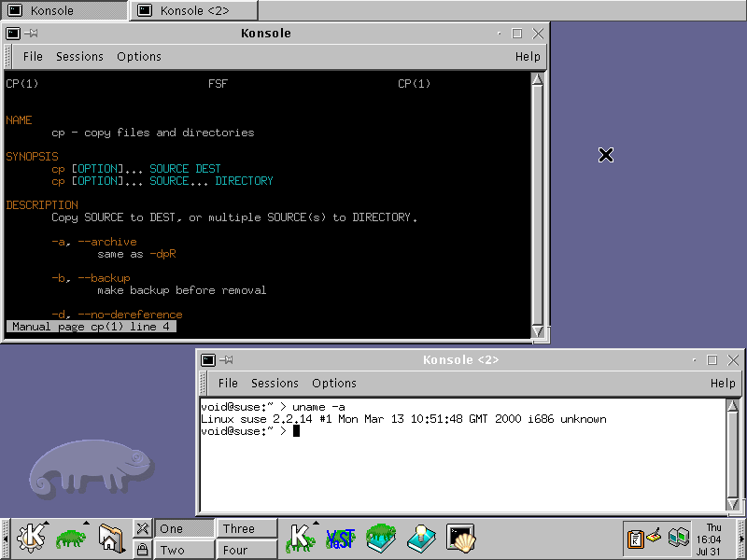Click the '--backup' option text
Viewport: 747px width, 560px height.
point(104,278)
